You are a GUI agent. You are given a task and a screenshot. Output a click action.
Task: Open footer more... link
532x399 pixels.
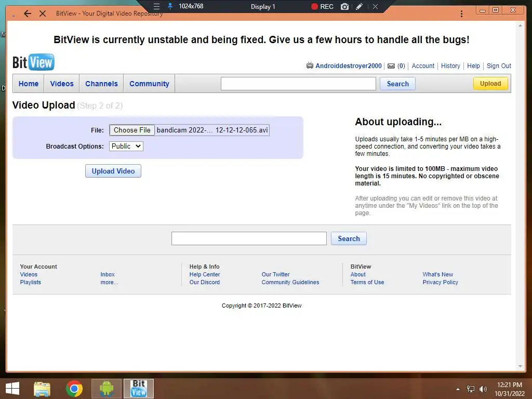(x=109, y=282)
